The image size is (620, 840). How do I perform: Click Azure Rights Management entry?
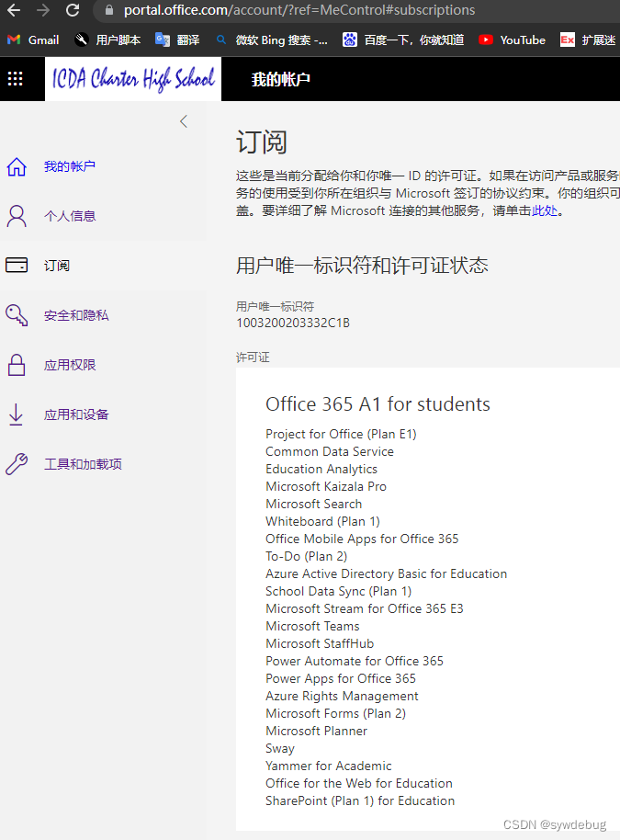click(x=342, y=696)
